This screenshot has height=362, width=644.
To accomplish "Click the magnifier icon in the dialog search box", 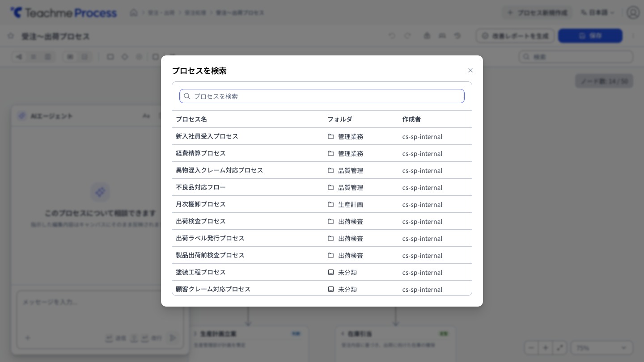I will pos(187,96).
